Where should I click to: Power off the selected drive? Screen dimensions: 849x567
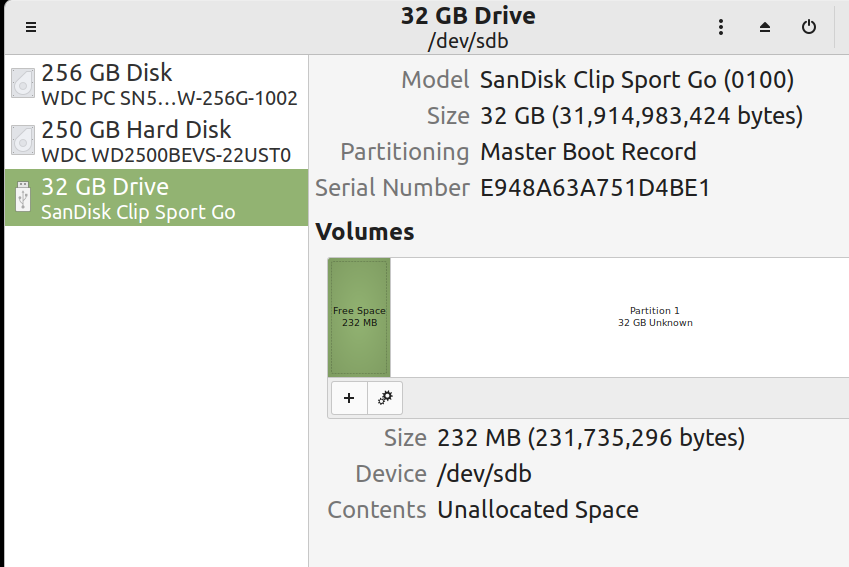[x=809, y=27]
